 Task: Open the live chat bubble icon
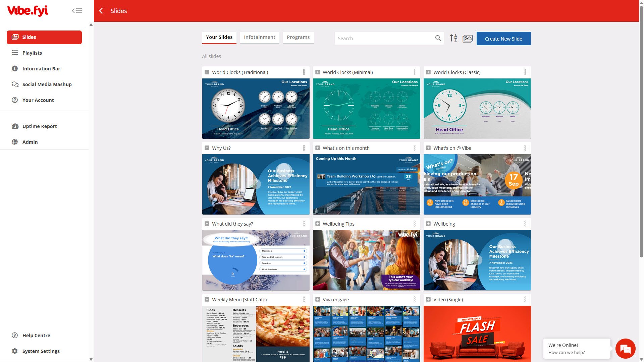pyautogui.click(x=626, y=349)
